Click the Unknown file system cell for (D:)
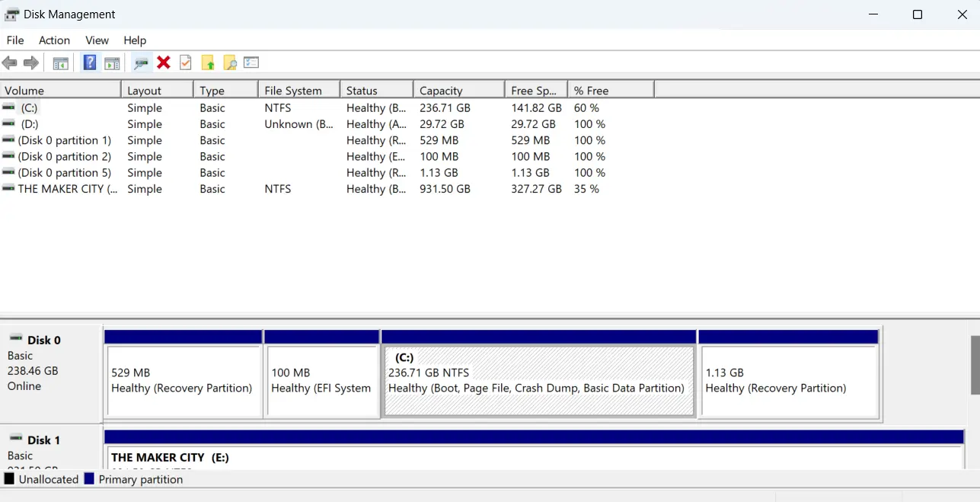The width and height of the screenshot is (980, 502). pyautogui.click(x=298, y=124)
